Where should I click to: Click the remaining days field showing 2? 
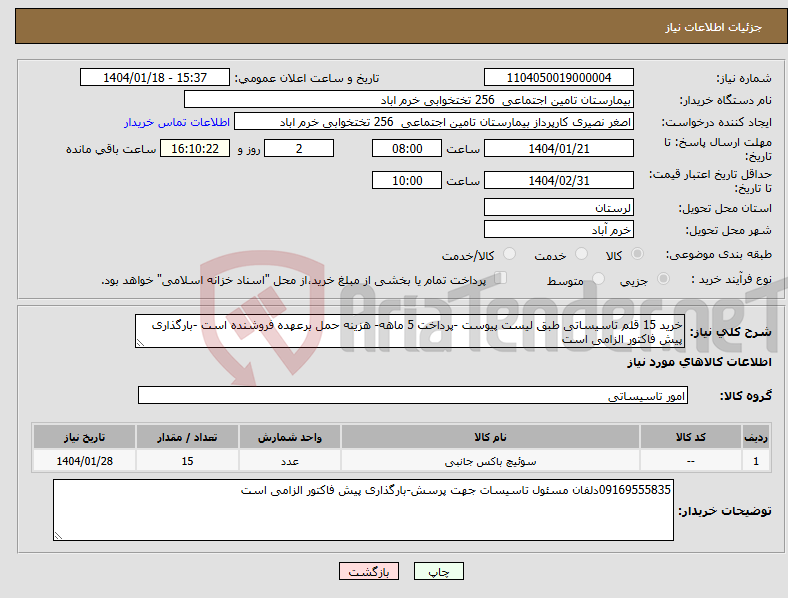(299, 149)
